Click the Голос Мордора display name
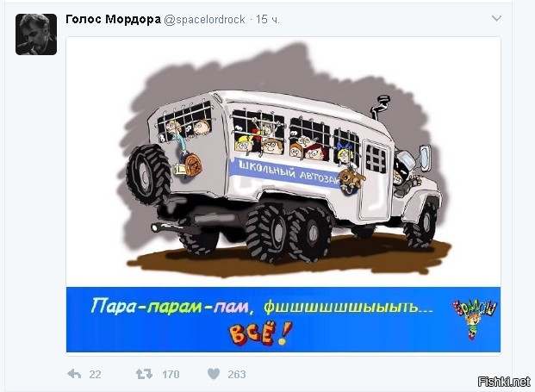The width and height of the screenshot is (535, 392). tap(113, 19)
